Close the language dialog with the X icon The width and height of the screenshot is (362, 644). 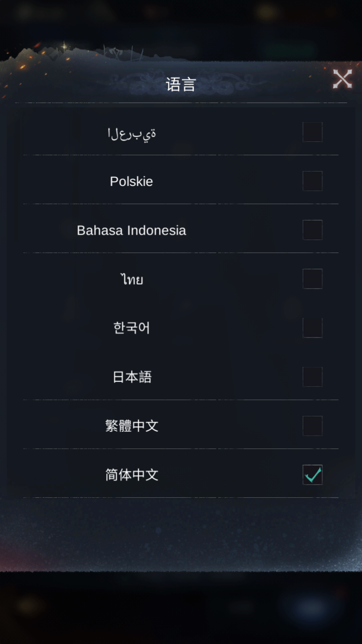[x=342, y=79]
